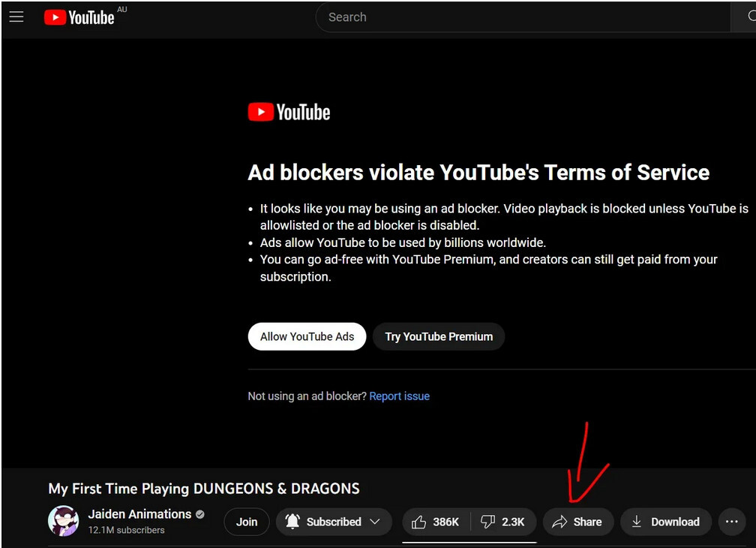Expand the Subscribed dropdown chevron
Screen dimensions: 756x548
pos(375,522)
